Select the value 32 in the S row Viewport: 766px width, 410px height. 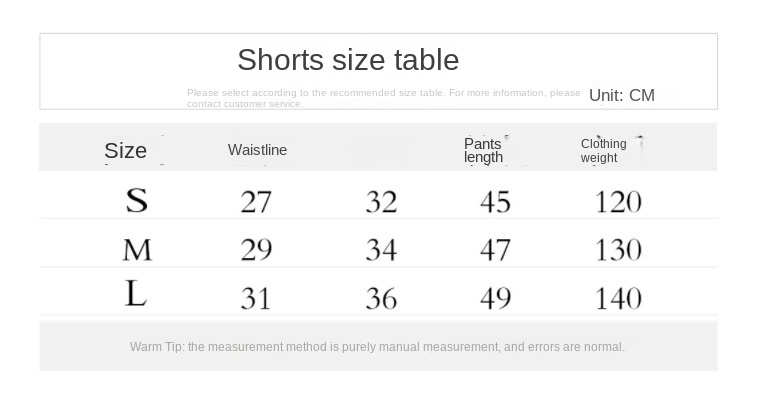point(381,202)
